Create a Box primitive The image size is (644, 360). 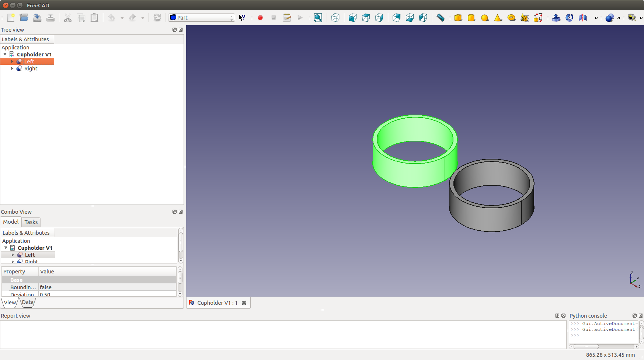(458, 18)
